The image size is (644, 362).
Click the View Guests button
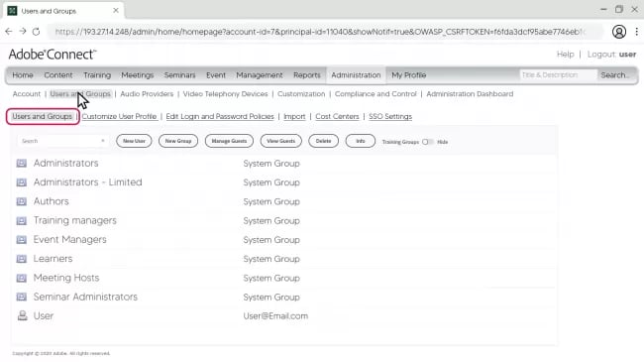[x=281, y=141]
